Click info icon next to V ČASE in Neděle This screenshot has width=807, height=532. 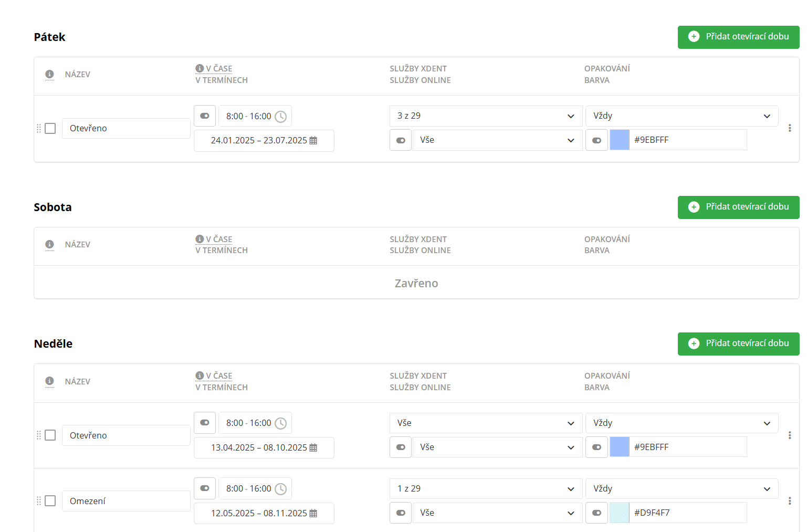point(200,375)
